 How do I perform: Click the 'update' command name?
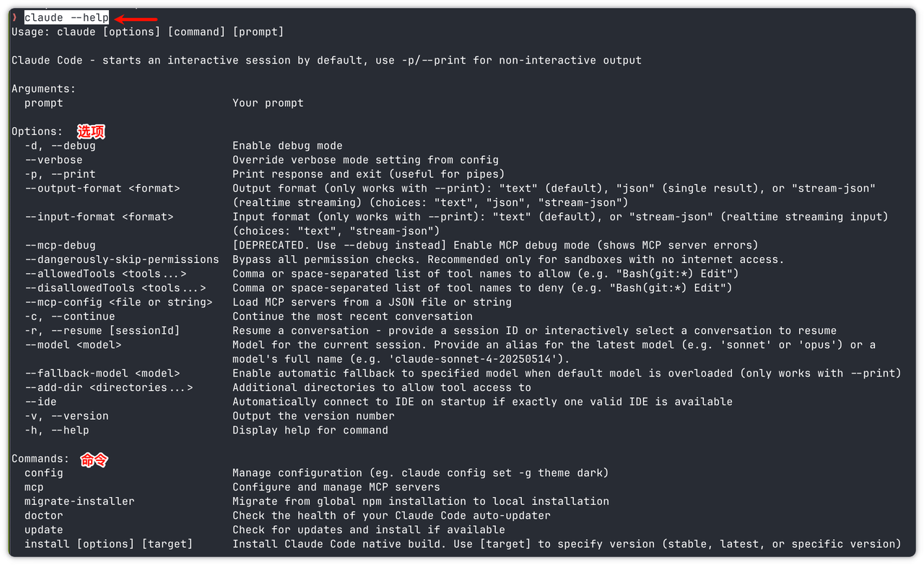(x=43, y=530)
